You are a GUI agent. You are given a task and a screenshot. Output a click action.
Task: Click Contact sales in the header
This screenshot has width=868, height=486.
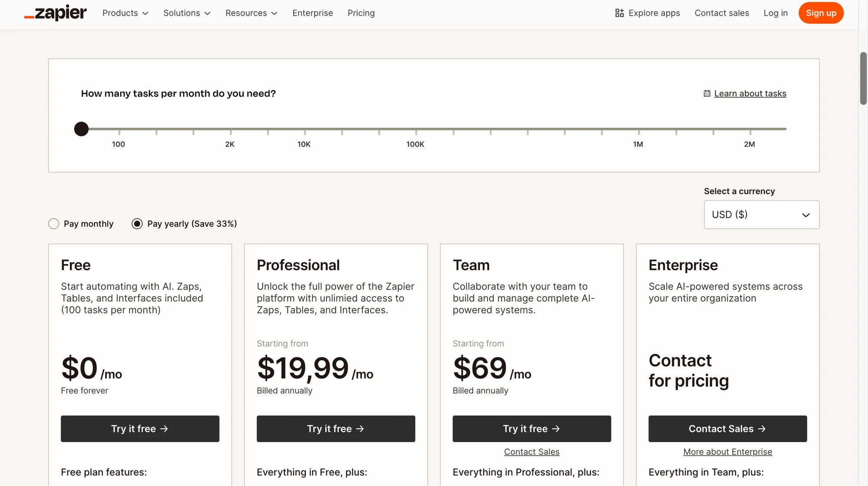tap(722, 13)
